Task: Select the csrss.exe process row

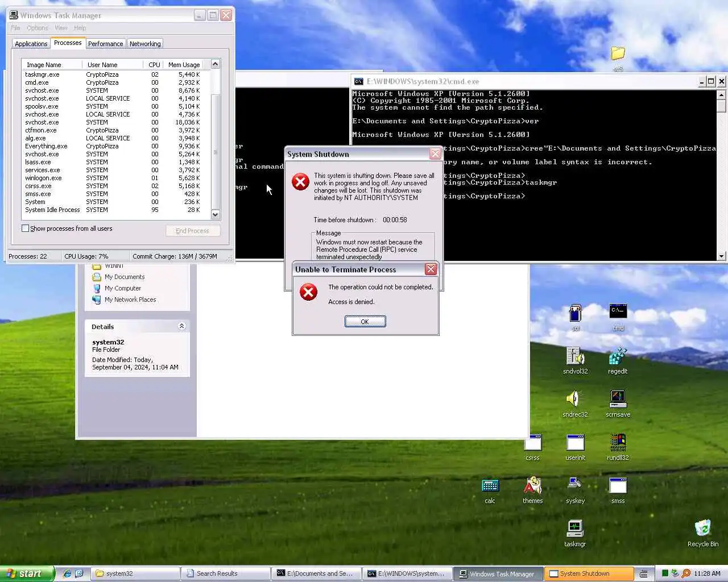Action: coord(116,186)
